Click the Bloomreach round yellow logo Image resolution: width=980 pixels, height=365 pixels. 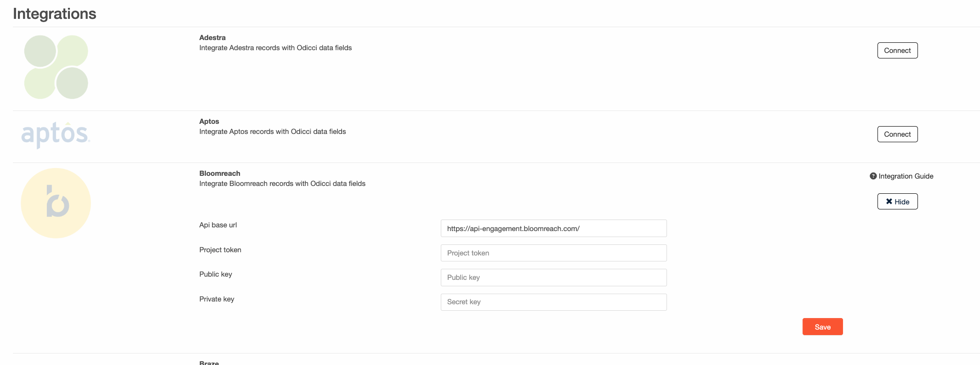pyautogui.click(x=56, y=203)
